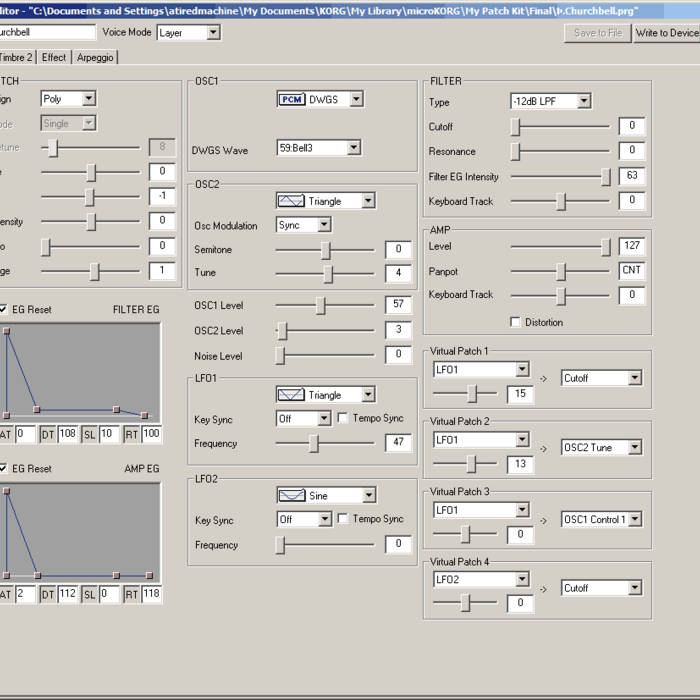700x700 pixels.
Task: Toggle LFO1 Tempo Sync checkbox
Action: coord(343,418)
